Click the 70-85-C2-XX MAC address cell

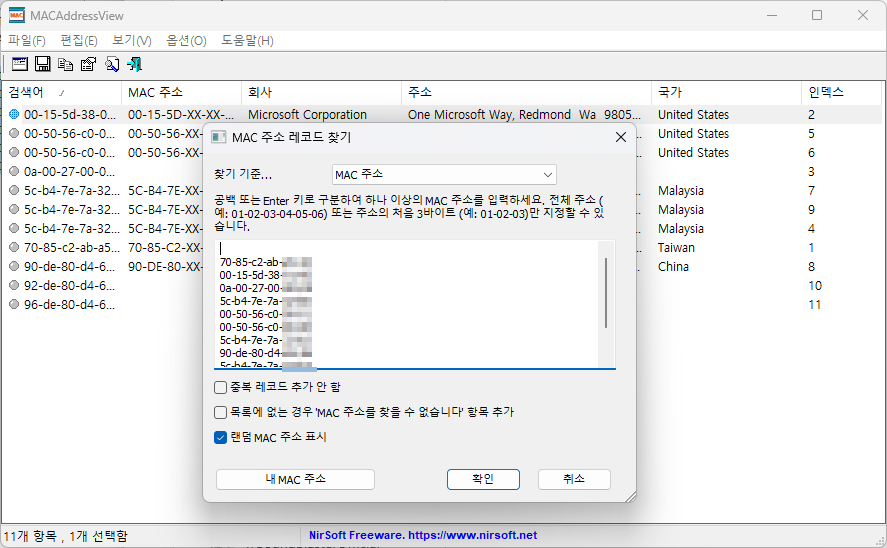[x=165, y=247]
